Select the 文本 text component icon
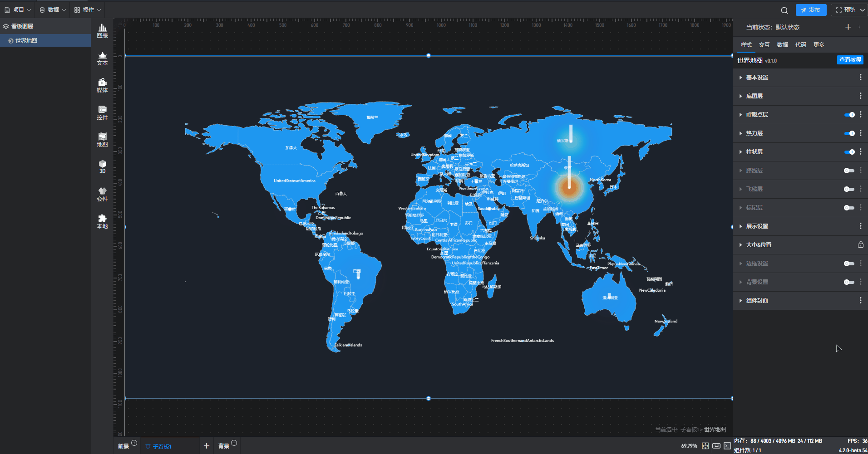 pos(102,58)
